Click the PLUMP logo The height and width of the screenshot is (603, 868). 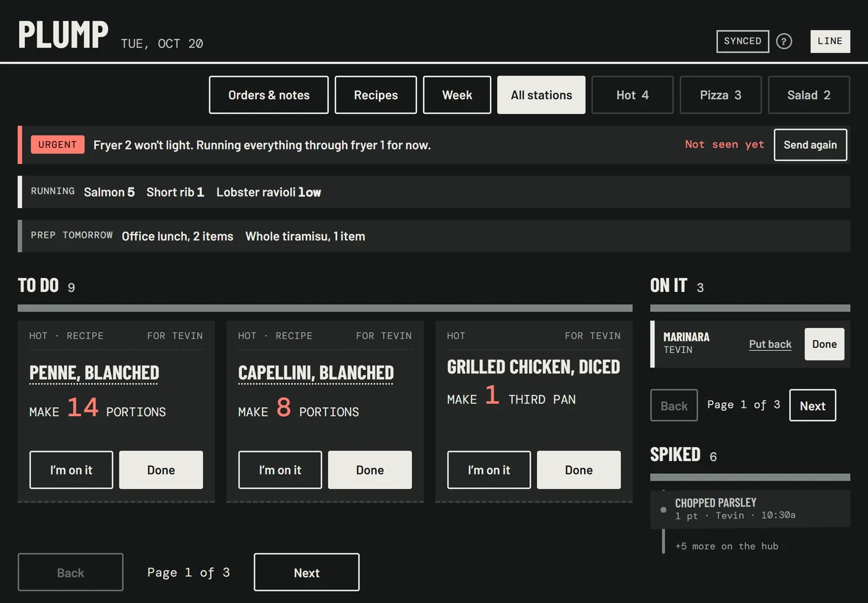pyautogui.click(x=63, y=35)
